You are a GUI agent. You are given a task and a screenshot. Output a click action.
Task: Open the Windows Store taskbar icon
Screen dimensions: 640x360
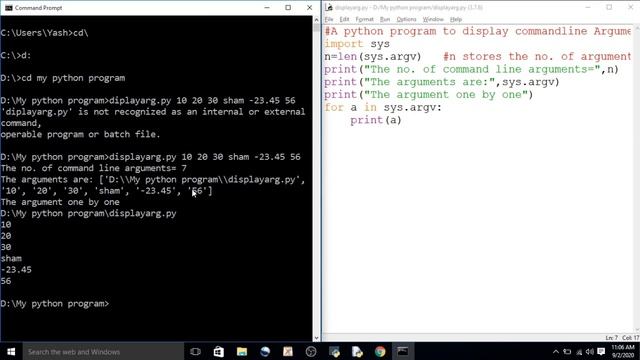(x=218, y=351)
